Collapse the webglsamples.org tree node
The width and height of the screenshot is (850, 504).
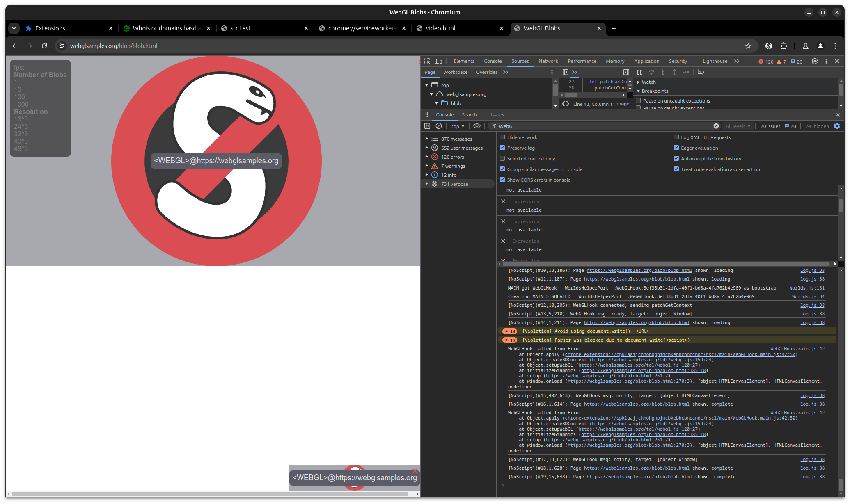click(431, 94)
